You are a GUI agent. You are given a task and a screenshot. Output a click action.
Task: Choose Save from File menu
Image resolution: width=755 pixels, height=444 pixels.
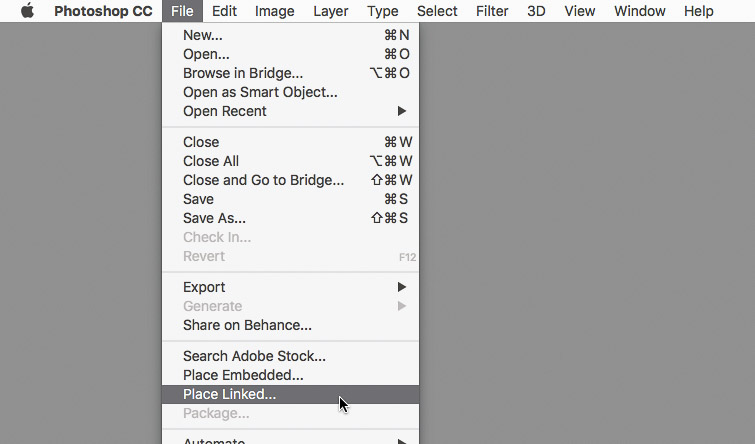[x=291, y=199]
